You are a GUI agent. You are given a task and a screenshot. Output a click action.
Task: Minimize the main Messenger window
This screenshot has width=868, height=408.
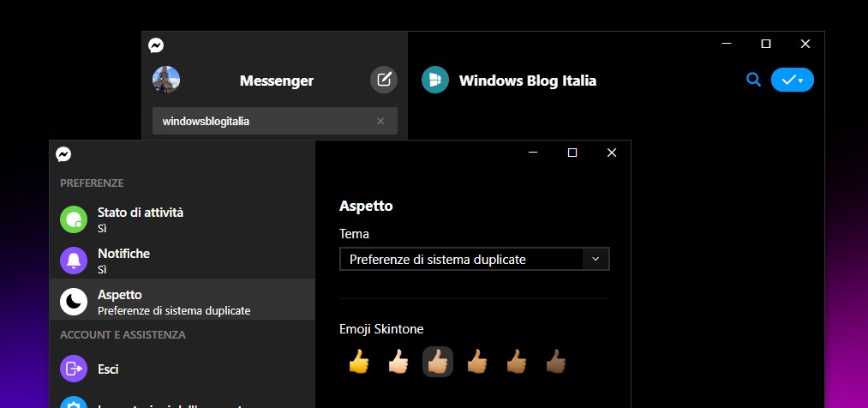[727, 43]
